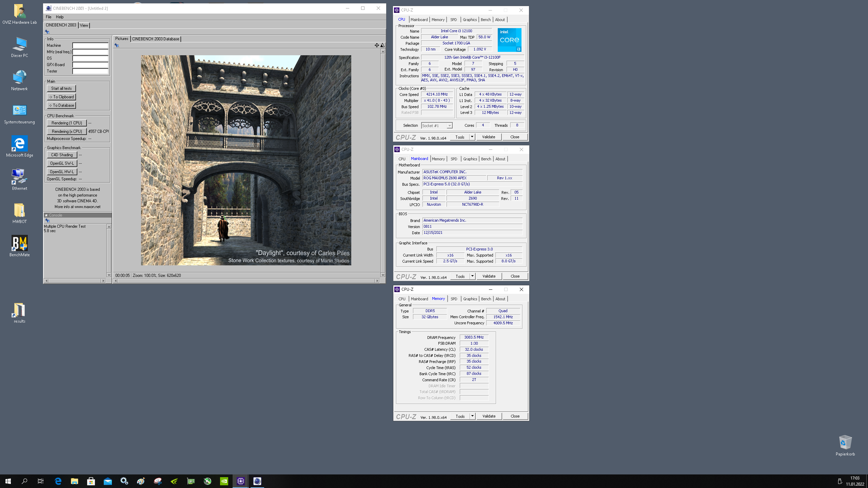
Task: Open File Explorer from the taskbar
Action: [74, 481]
